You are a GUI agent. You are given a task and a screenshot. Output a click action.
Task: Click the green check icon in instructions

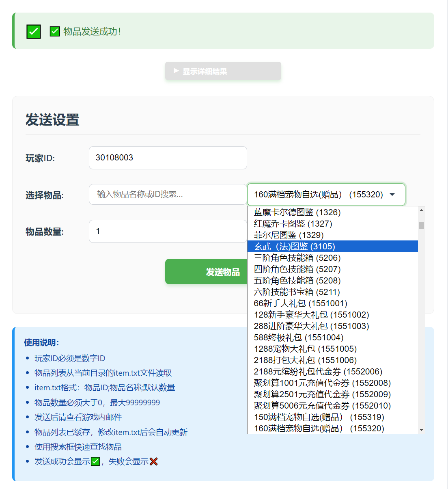coord(95,461)
